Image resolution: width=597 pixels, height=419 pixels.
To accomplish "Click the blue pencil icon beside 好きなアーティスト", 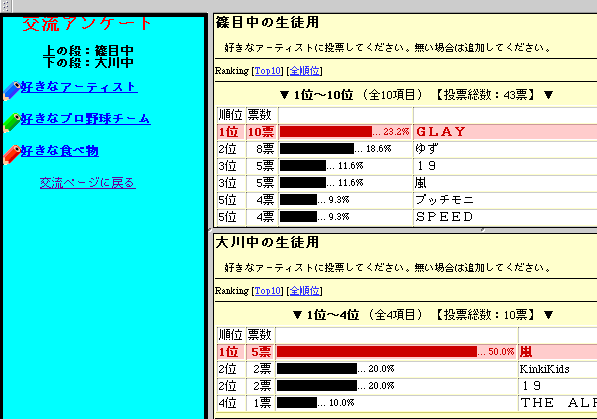I will [11, 91].
